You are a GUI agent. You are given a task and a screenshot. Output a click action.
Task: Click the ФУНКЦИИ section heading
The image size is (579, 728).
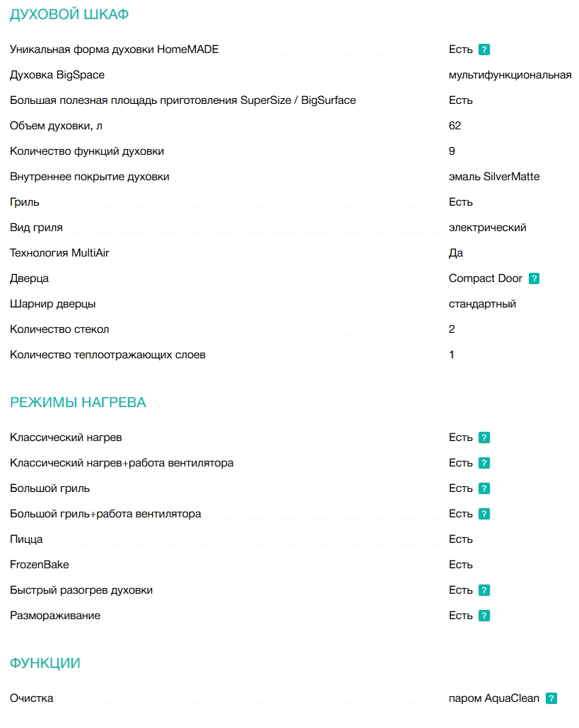45,663
